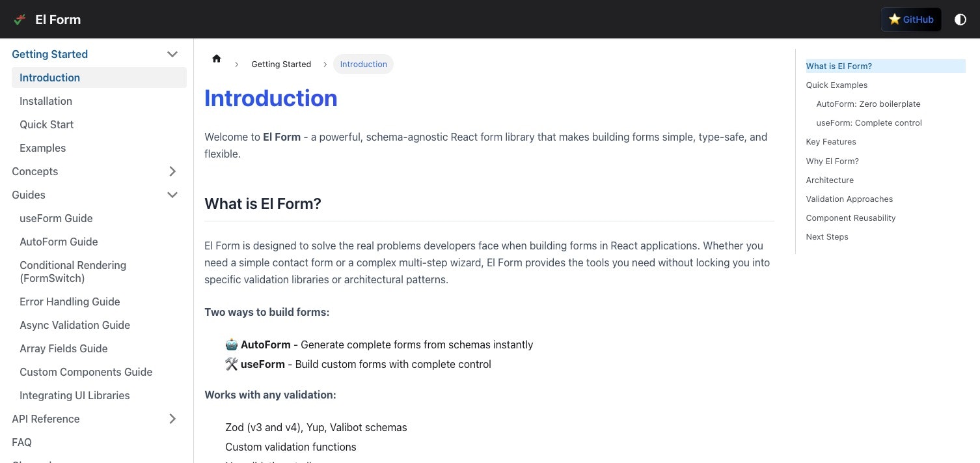Open the home breadcrumb icon
The height and width of the screenshot is (463, 980).
pos(217,59)
